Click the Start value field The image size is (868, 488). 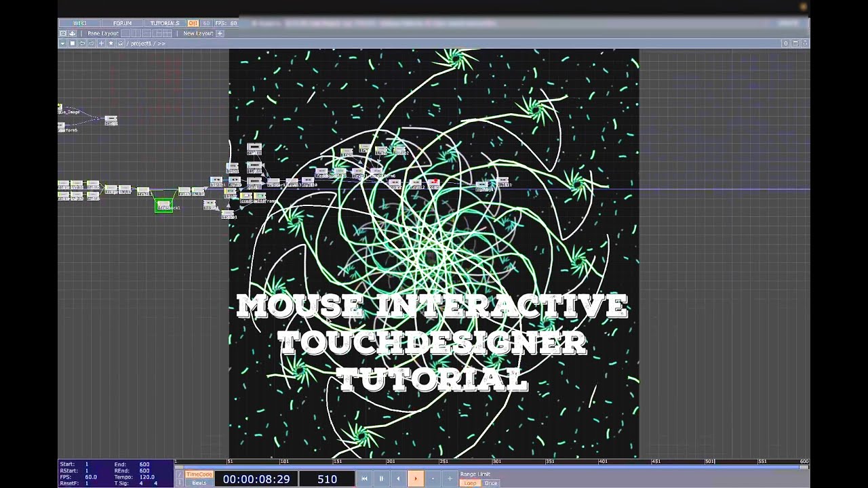coord(87,464)
